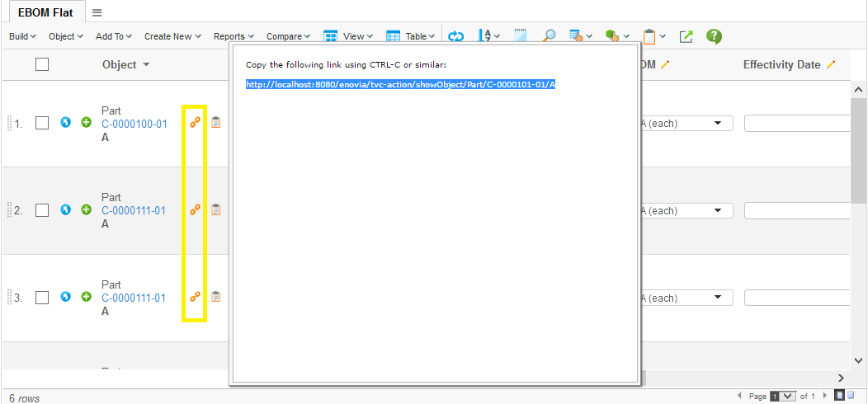Expand the Object column header dropdown
The height and width of the screenshot is (404, 868).
pos(146,65)
